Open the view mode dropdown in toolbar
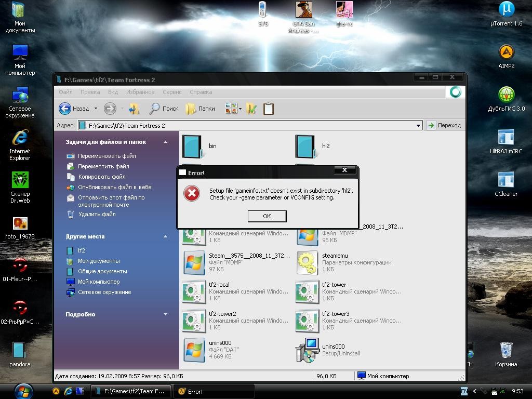The width and height of the screenshot is (532, 399). pyautogui.click(x=240, y=109)
